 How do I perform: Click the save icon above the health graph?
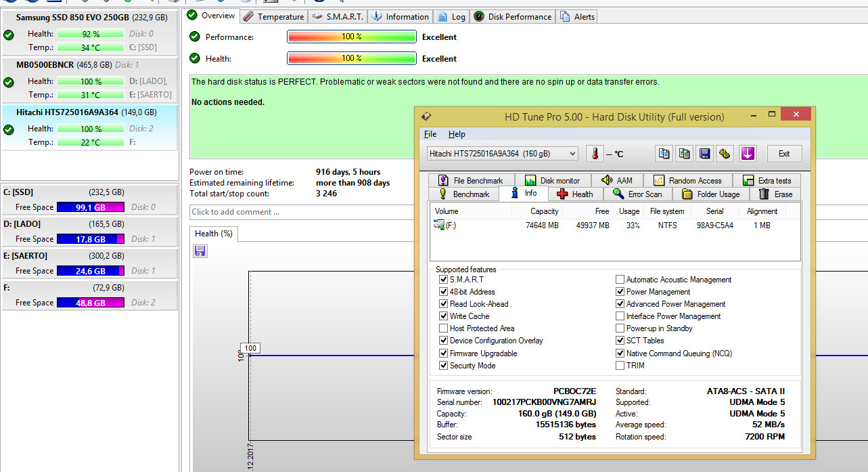coord(200,251)
